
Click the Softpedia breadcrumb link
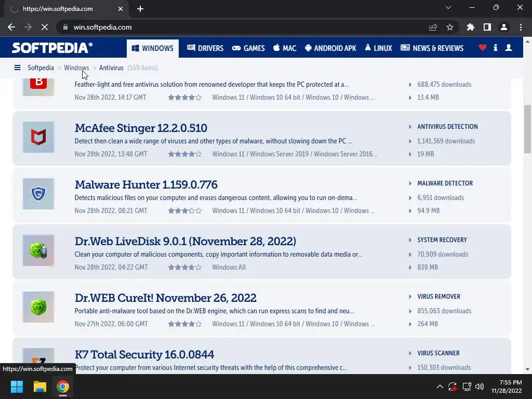coord(41,68)
